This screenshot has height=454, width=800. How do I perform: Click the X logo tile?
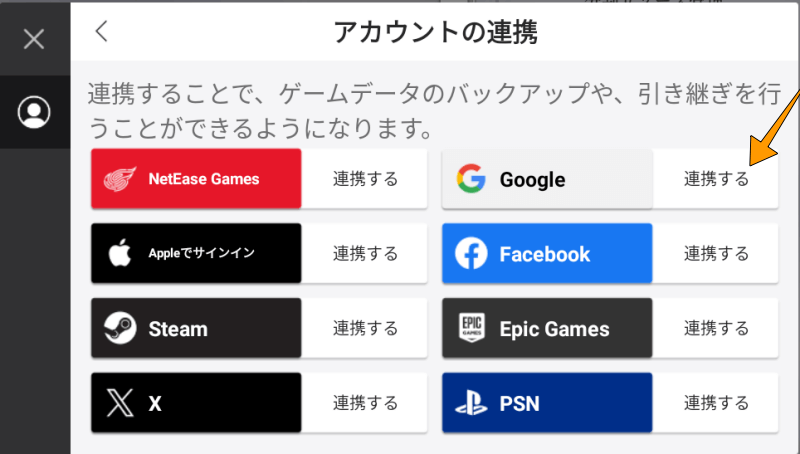coord(196,403)
